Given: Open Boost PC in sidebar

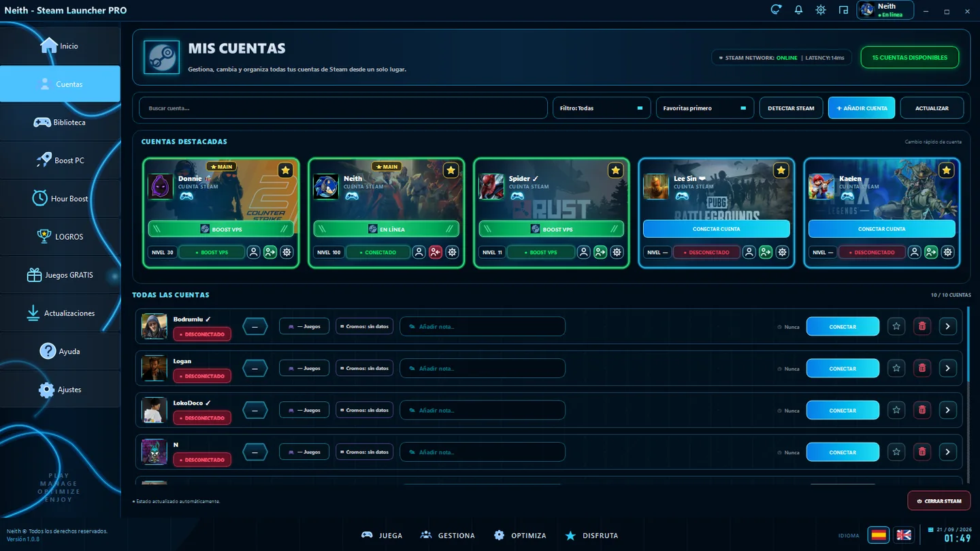Looking at the screenshot, I should [60, 160].
